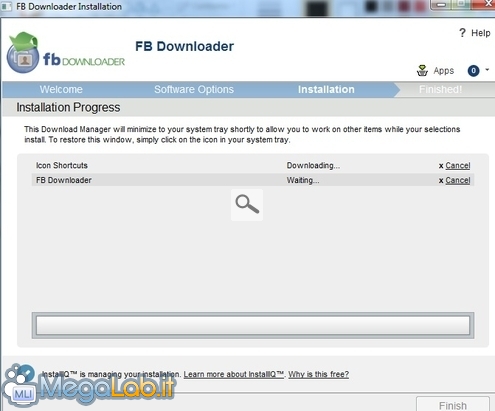Viewport: 495px width, 411px height.
Task: Click the x icon beside Icon Shortcuts Cancel
Action: click(441, 166)
